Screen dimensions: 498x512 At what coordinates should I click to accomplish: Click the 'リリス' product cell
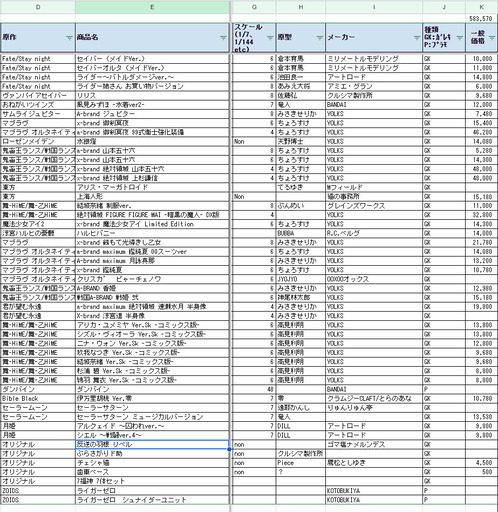pyautogui.click(x=152, y=95)
